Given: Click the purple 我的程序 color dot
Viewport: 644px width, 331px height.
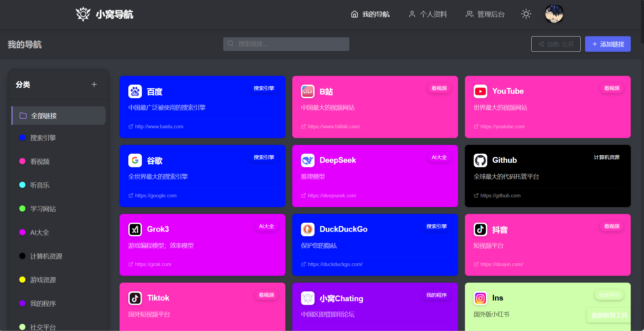Looking at the screenshot, I should tap(22, 303).
